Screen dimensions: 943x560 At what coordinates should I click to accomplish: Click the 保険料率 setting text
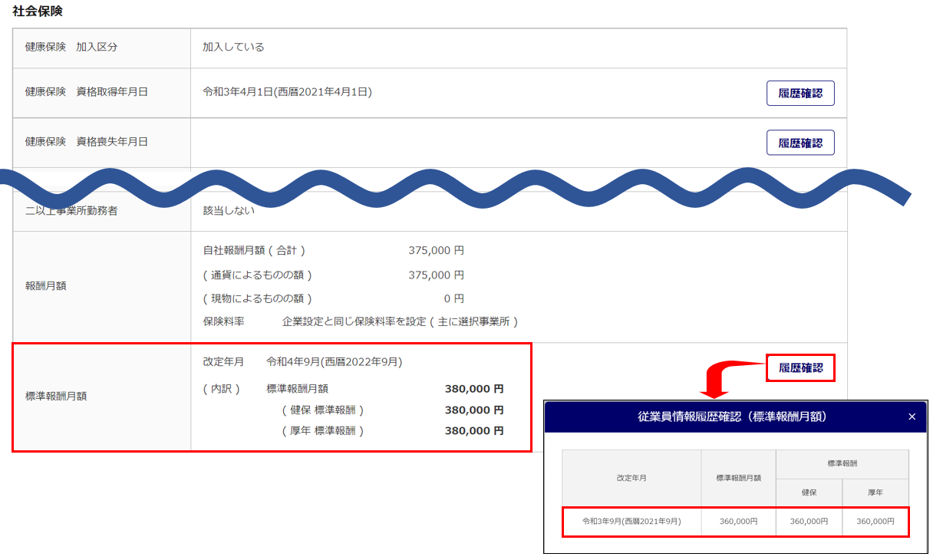point(400,322)
